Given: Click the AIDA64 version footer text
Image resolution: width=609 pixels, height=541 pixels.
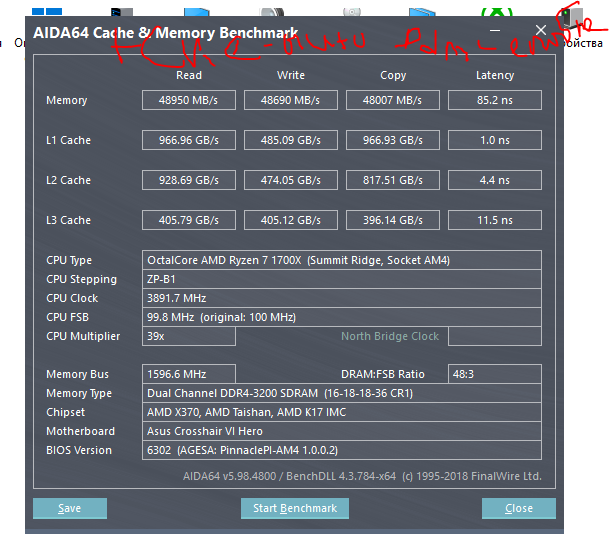Looking at the screenshot, I should [x=362, y=476].
